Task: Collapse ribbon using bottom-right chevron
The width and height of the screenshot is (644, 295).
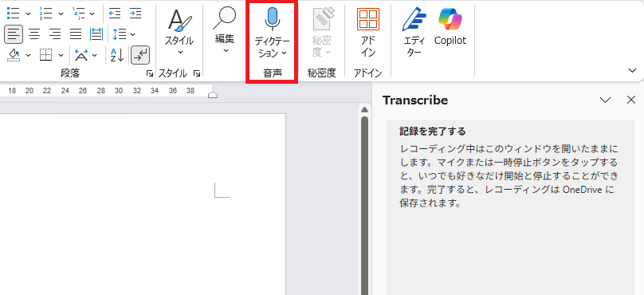Action: (x=633, y=71)
